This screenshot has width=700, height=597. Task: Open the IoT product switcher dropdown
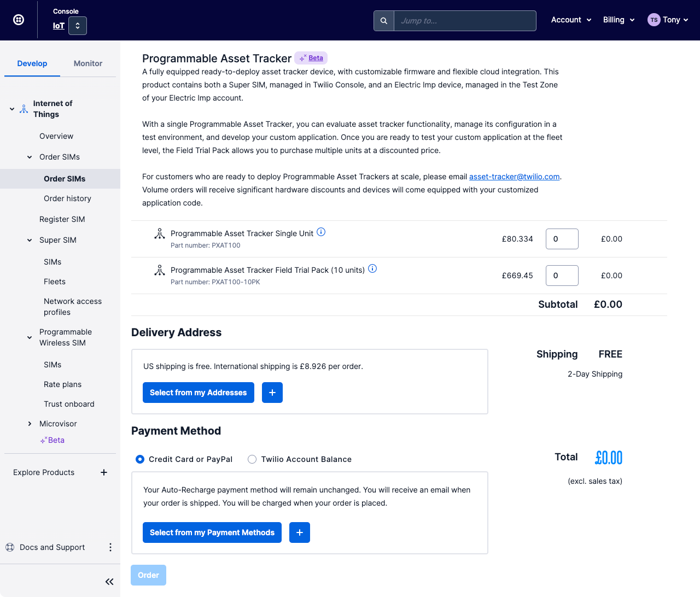click(78, 26)
